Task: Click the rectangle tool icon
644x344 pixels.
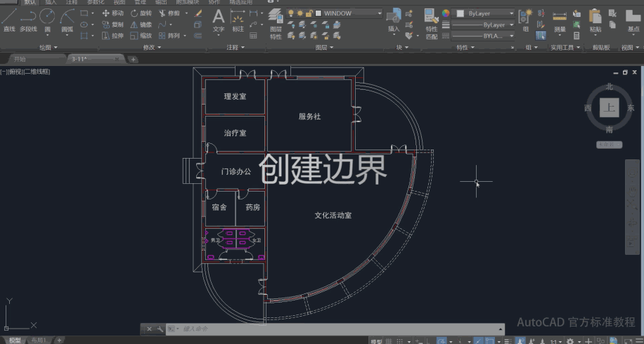Action: pyautogui.click(x=84, y=13)
